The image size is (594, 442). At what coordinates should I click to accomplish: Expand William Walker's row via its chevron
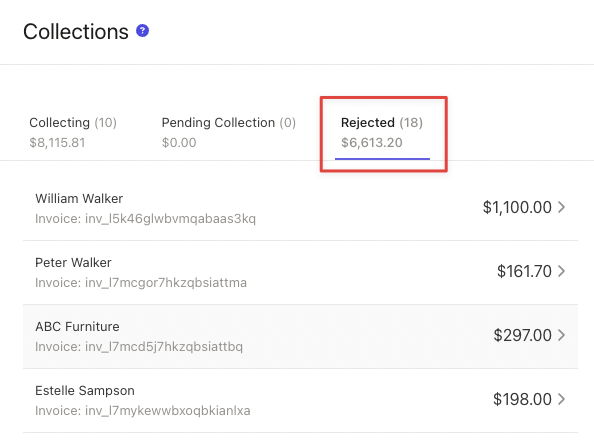561,207
